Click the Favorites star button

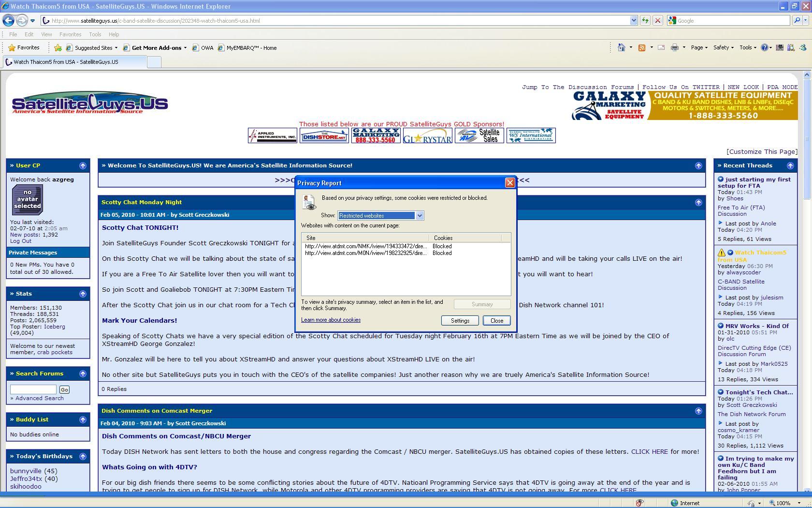click(x=24, y=47)
